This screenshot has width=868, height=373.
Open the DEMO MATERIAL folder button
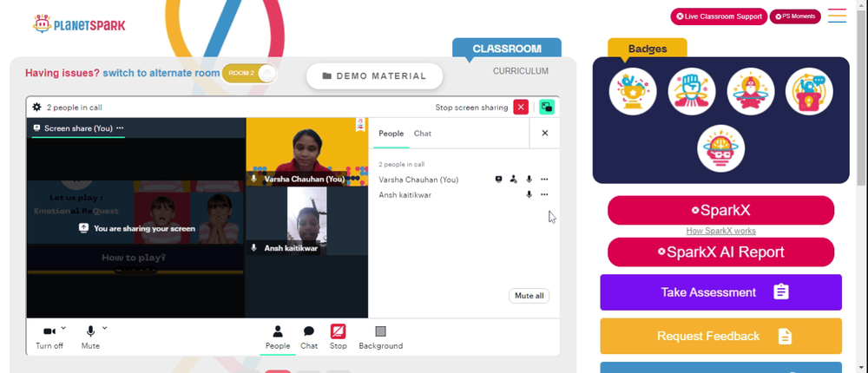click(x=375, y=75)
